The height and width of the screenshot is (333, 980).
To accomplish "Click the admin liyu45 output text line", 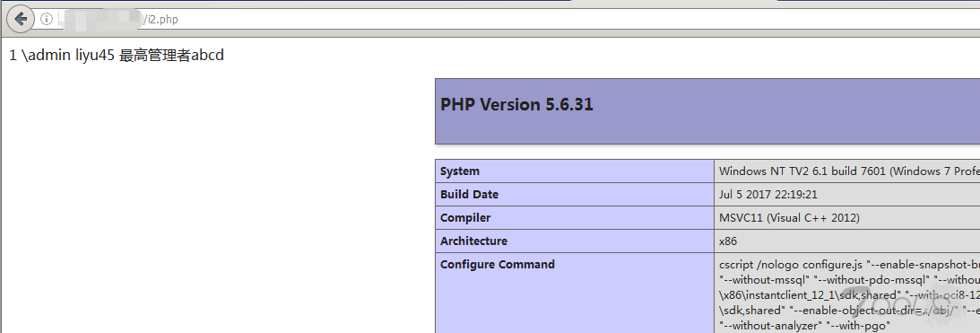I will click(117, 56).
